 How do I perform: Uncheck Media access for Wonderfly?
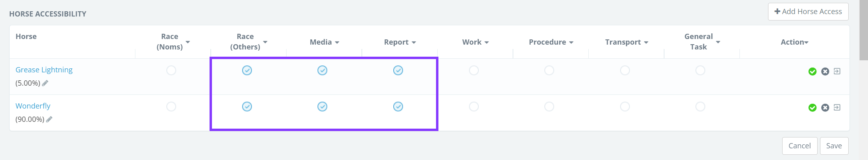[322, 107]
